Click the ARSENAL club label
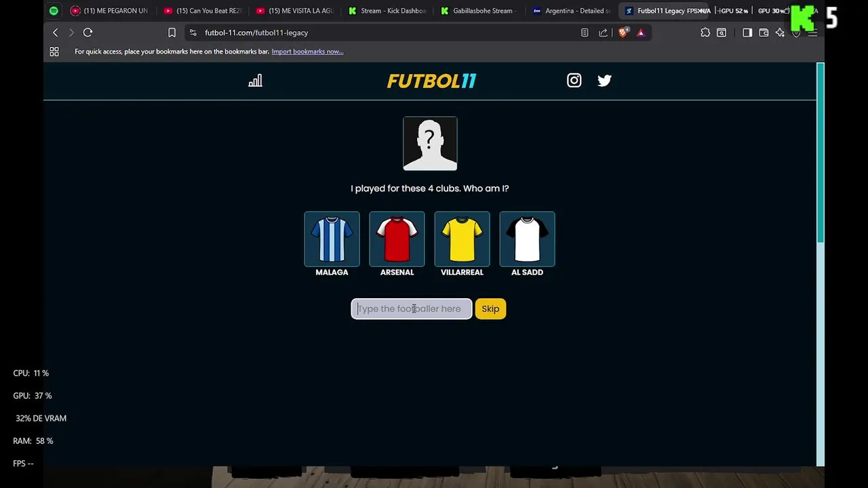Screen dimensions: 868x488 397,272
